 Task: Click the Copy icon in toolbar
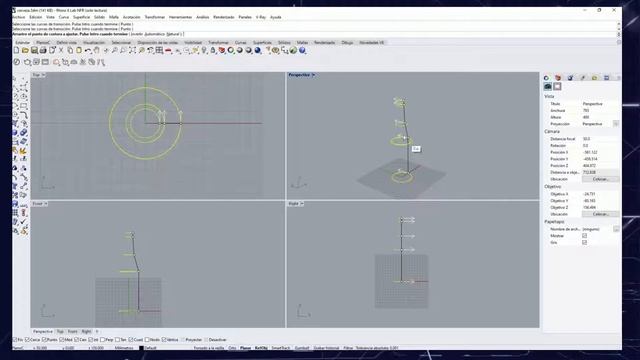[70, 50]
